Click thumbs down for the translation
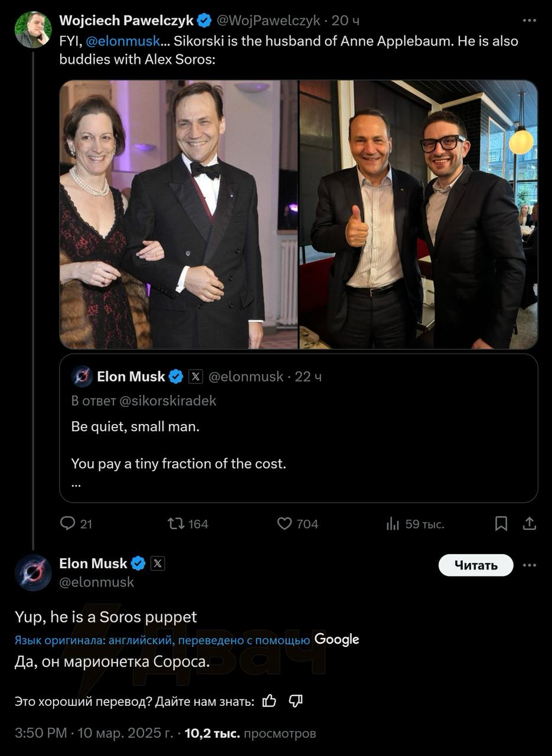This screenshot has height=756, width=552. pos(296,701)
